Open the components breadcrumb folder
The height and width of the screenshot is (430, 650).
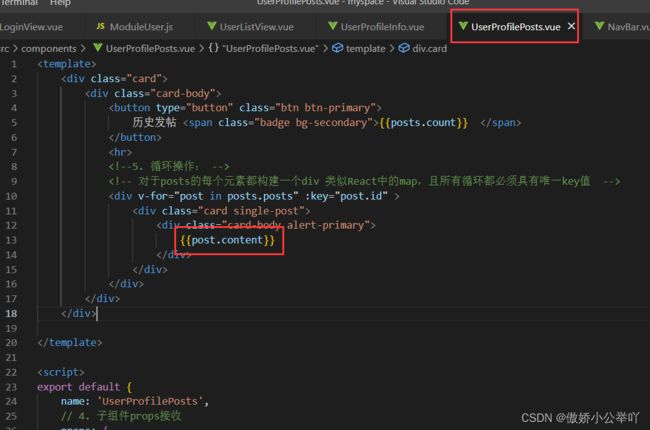(x=49, y=49)
